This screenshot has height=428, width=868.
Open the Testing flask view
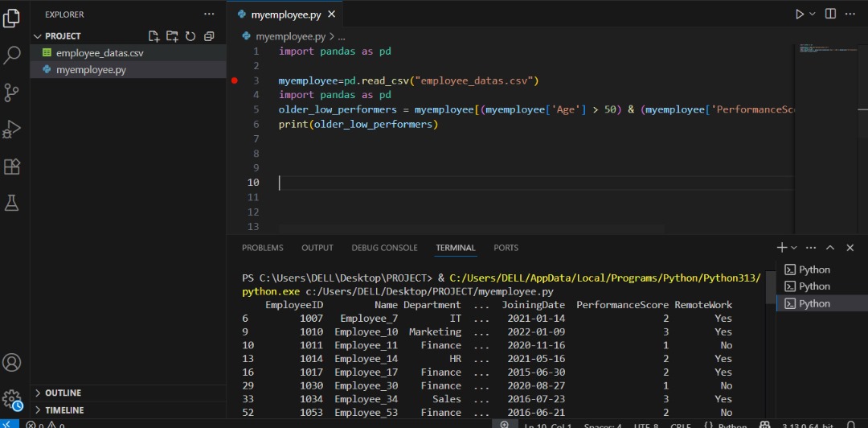(12, 203)
